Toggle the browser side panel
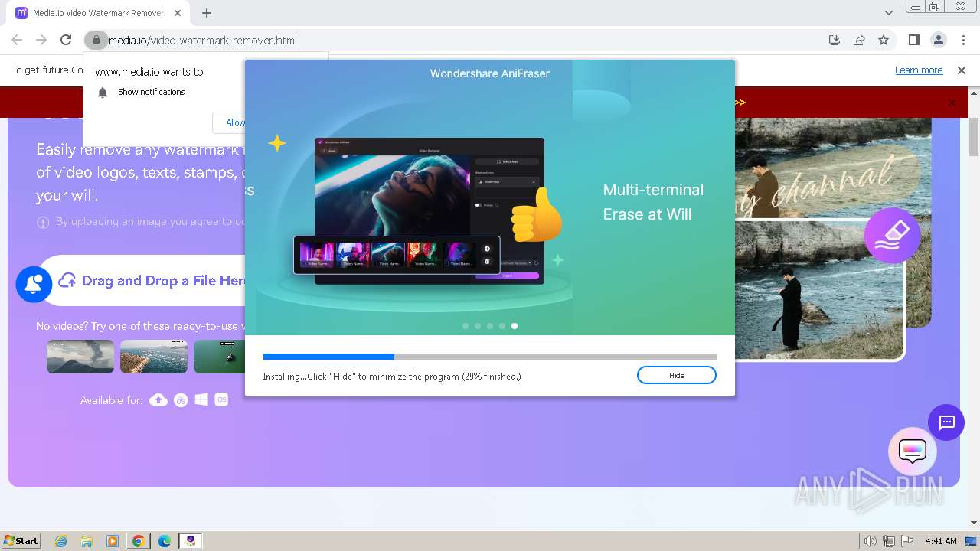This screenshot has height=551, width=980. 913,40
